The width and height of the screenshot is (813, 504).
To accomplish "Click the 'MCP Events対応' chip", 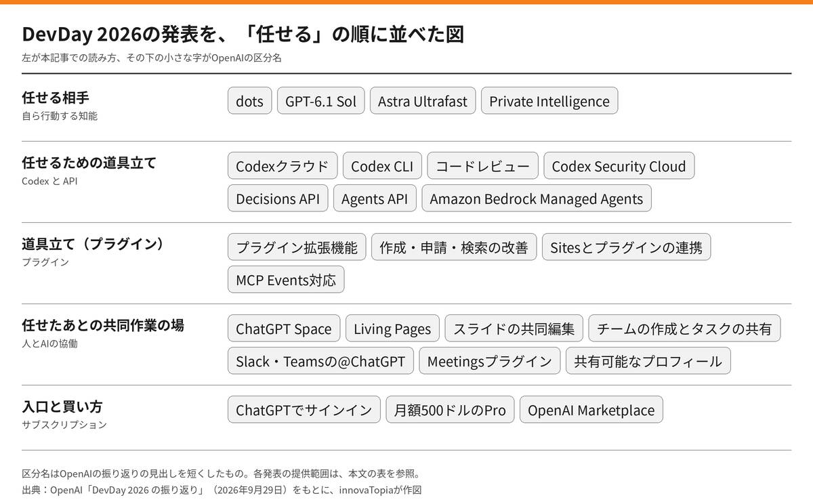I will click(286, 280).
